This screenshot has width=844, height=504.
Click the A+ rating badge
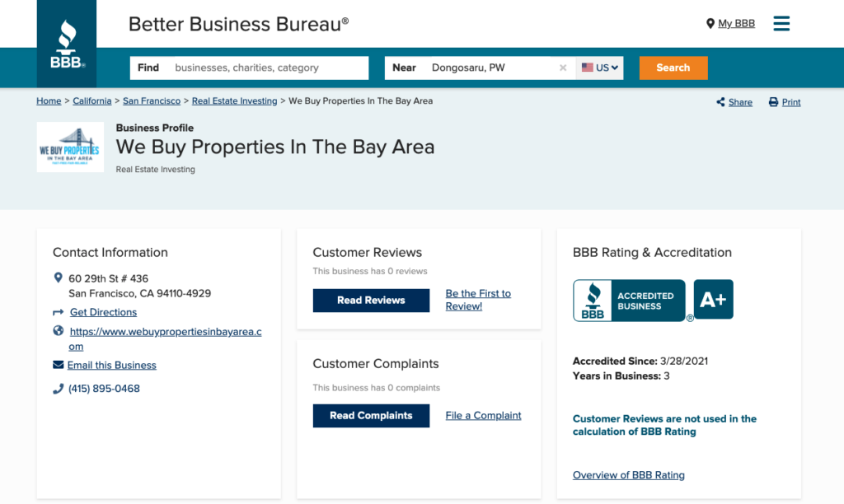coord(713,299)
